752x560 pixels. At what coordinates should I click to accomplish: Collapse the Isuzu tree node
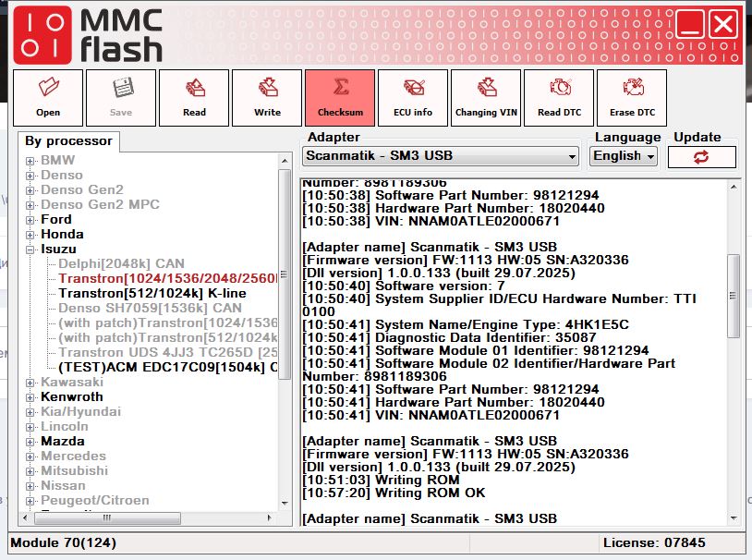click(x=30, y=250)
